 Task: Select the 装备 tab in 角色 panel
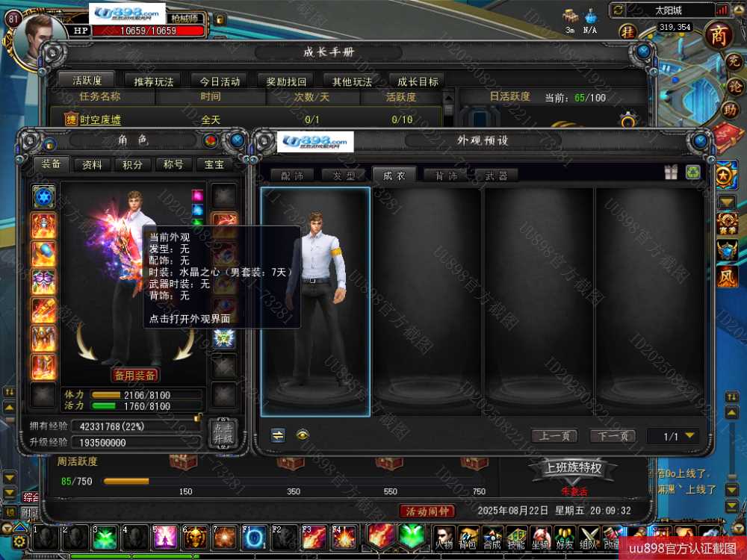pos(51,164)
